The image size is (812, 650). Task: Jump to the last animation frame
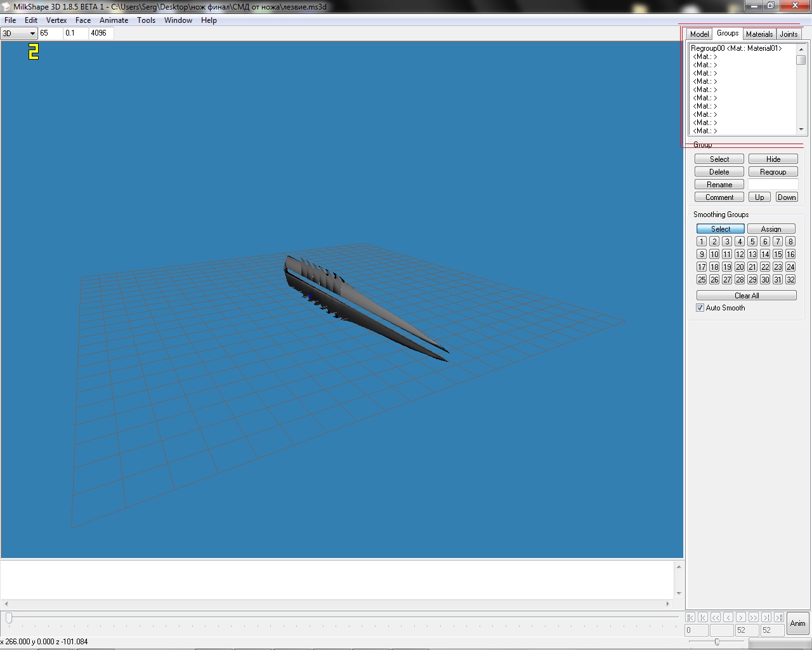pyautogui.click(x=778, y=617)
